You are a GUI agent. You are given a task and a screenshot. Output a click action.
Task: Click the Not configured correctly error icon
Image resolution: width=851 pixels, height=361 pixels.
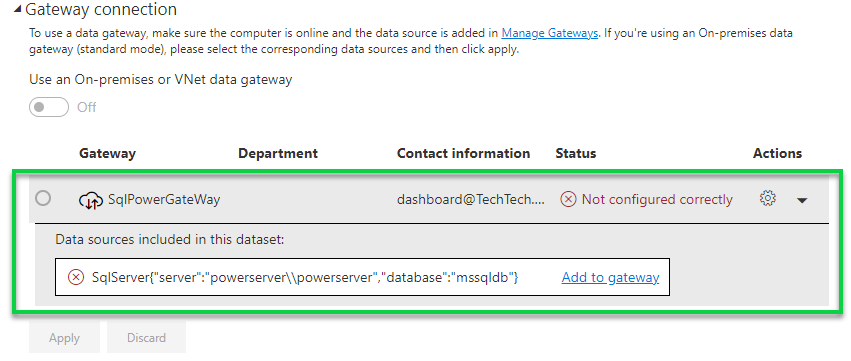point(568,200)
